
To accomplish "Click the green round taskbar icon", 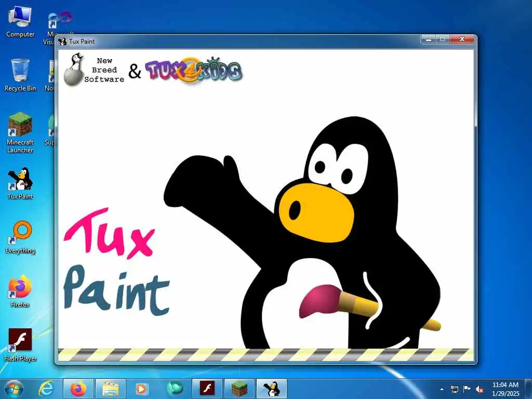I will tap(175, 389).
